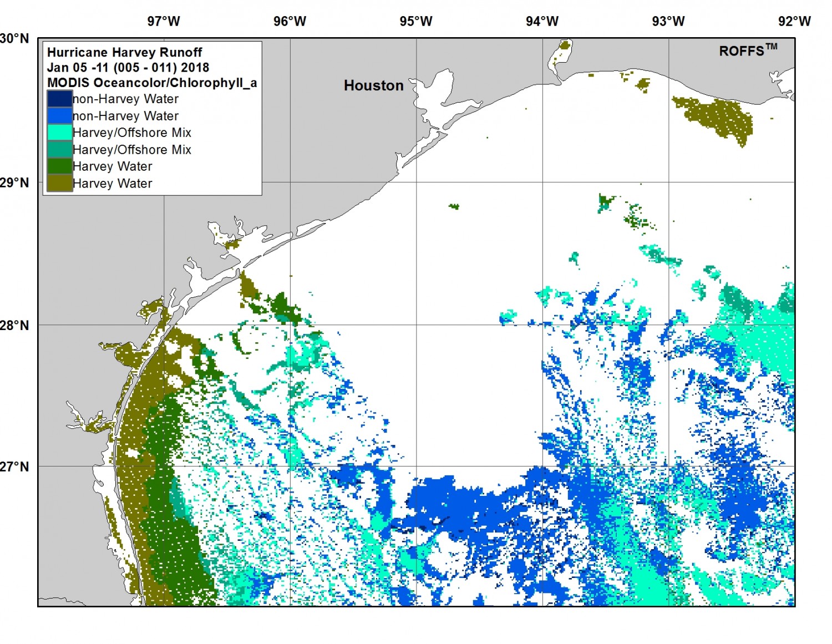Select the 28°N latitude label
Image resolution: width=832 pixels, height=644 pixels.
coord(15,325)
